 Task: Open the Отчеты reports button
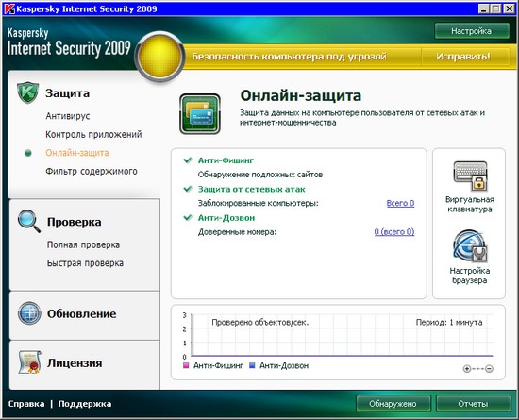(473, 404)
